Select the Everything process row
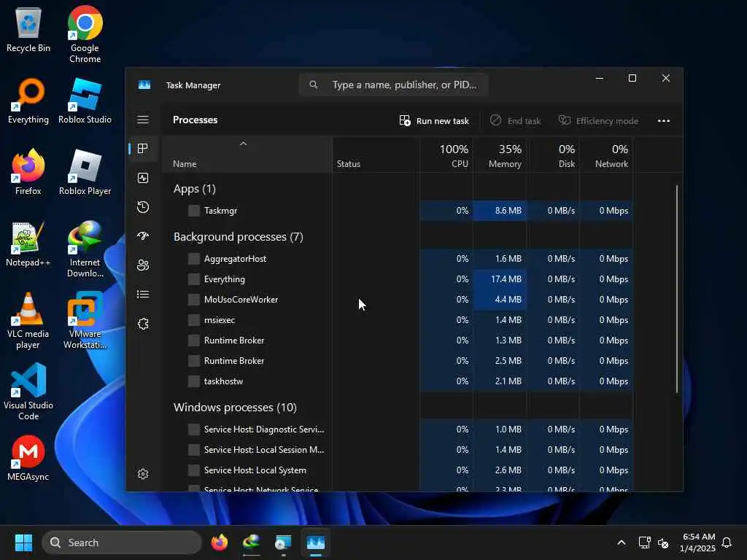747x560 pixels. [x=398, y=279]
